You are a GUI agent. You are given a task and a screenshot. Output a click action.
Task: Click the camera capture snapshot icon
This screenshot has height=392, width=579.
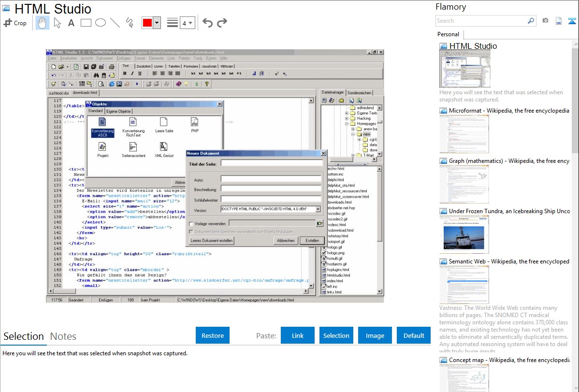click(x=545, y=21)
